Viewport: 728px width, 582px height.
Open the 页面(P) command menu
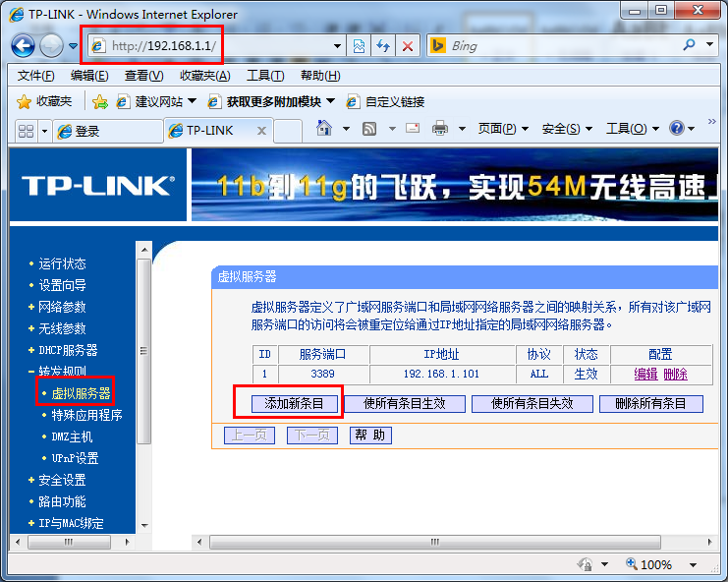click(504, 128)
